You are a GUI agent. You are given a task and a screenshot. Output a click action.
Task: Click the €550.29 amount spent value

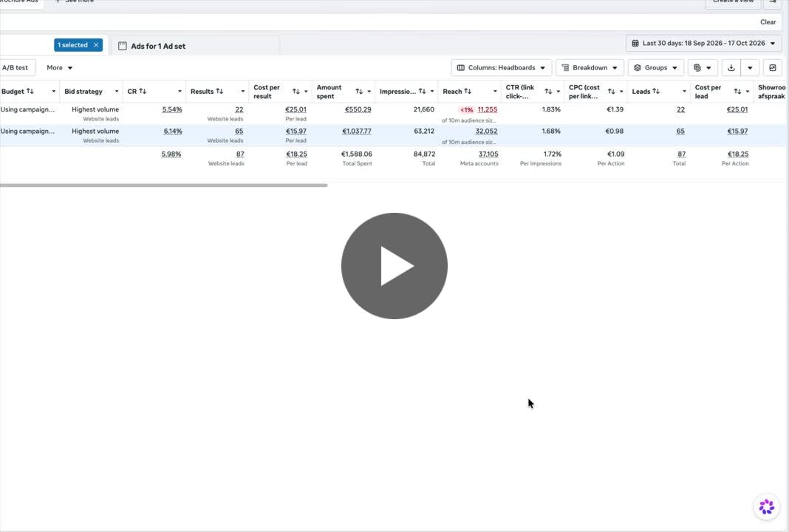pos(358,109)
